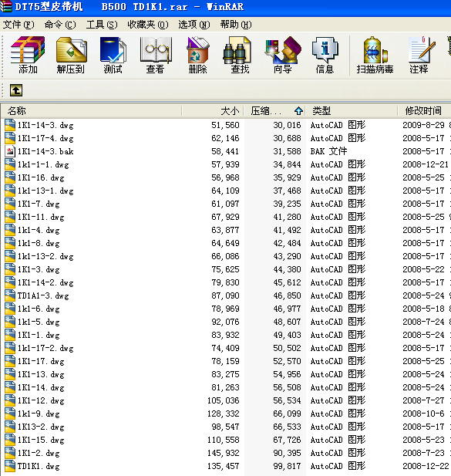Select file 1K1-11.dwg

click(x=41, y=217)
